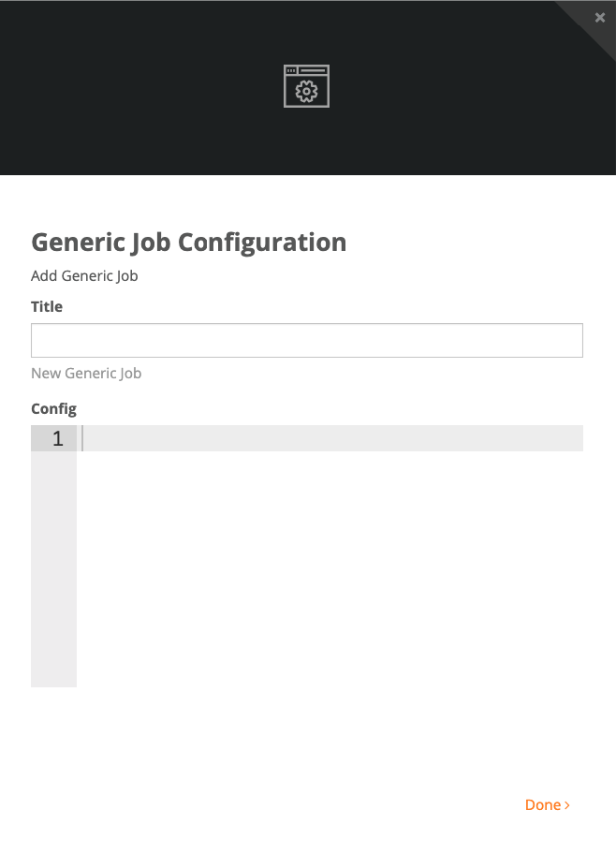616x854 pixels.
Task: Click the title bar strip of the window icon
Action: pyautogui.click(x=307, y=70)
